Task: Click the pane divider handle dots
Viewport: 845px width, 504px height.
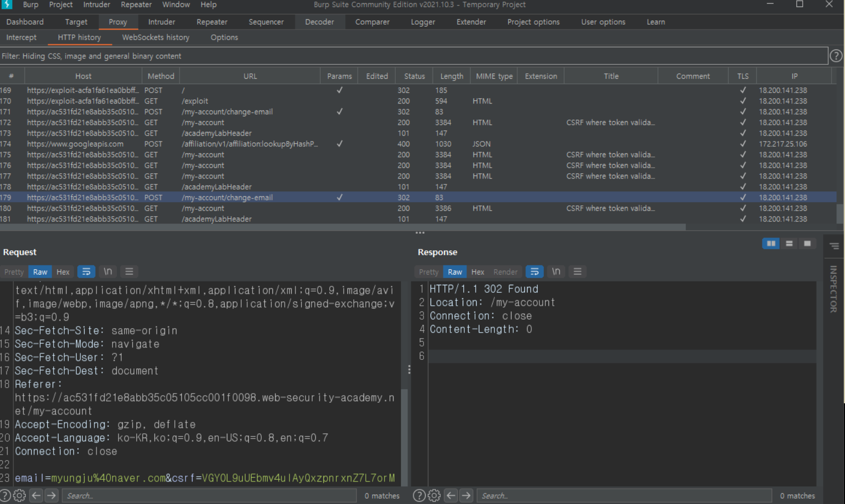Action: click(420, 233)
